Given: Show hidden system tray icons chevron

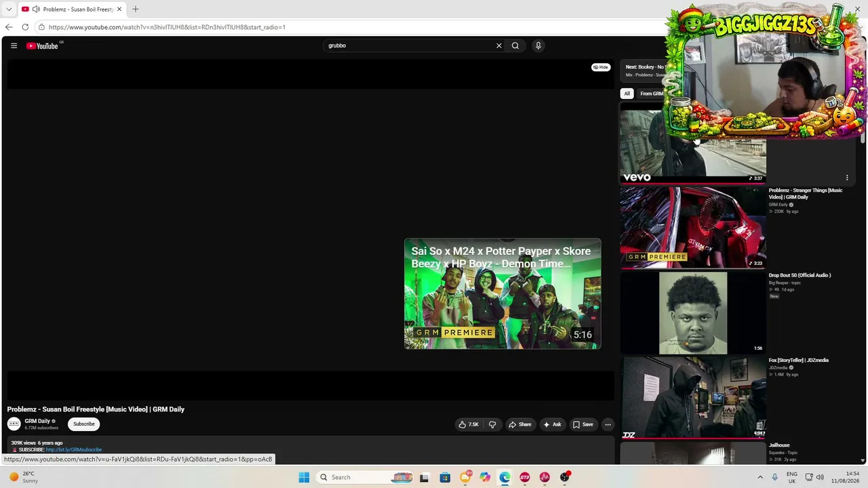Looking at the screenshot, I should tap(760, 477).
